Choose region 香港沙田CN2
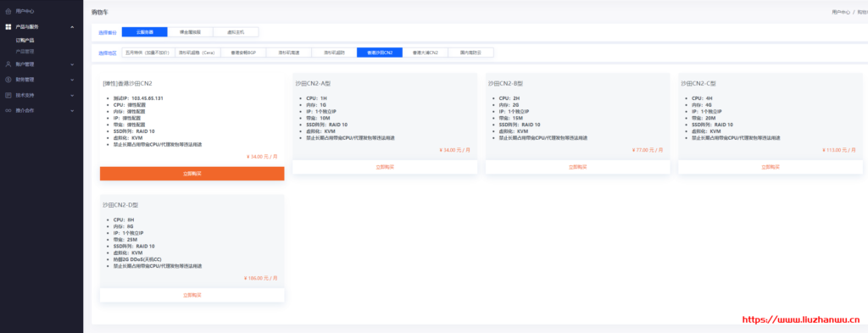 379,53
